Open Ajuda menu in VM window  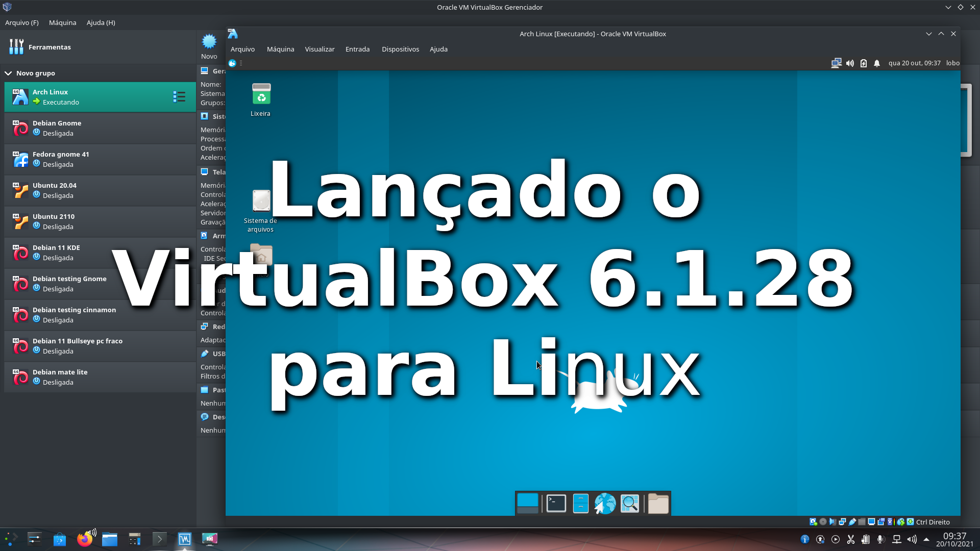pyautogui.click(x=438, y=49)
